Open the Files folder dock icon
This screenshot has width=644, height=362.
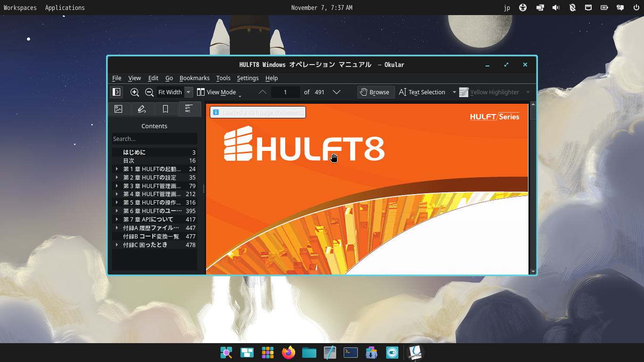tap(309, 353)
